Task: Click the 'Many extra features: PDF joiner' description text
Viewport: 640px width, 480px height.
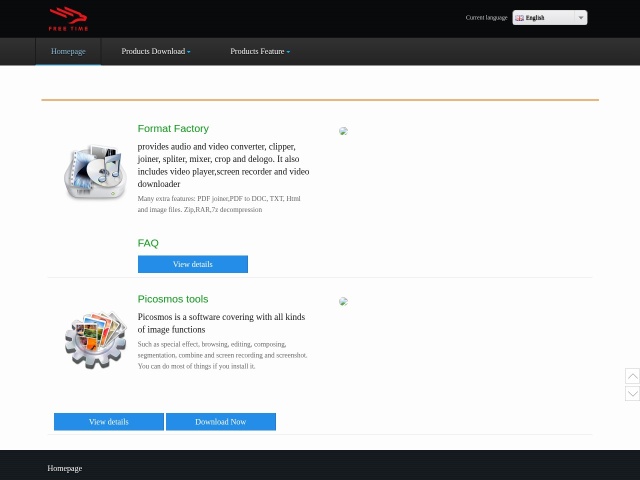Action: 219,204
